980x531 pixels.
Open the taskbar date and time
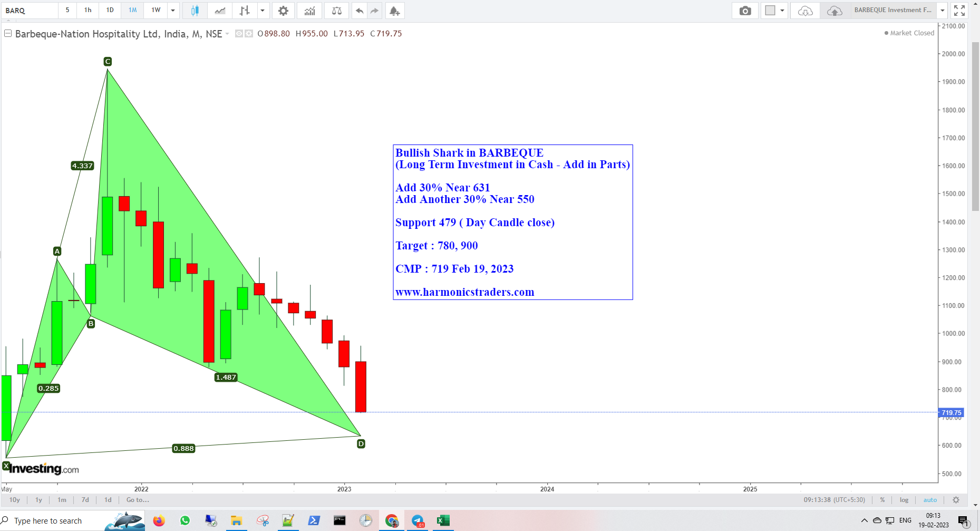coord(934,520)
